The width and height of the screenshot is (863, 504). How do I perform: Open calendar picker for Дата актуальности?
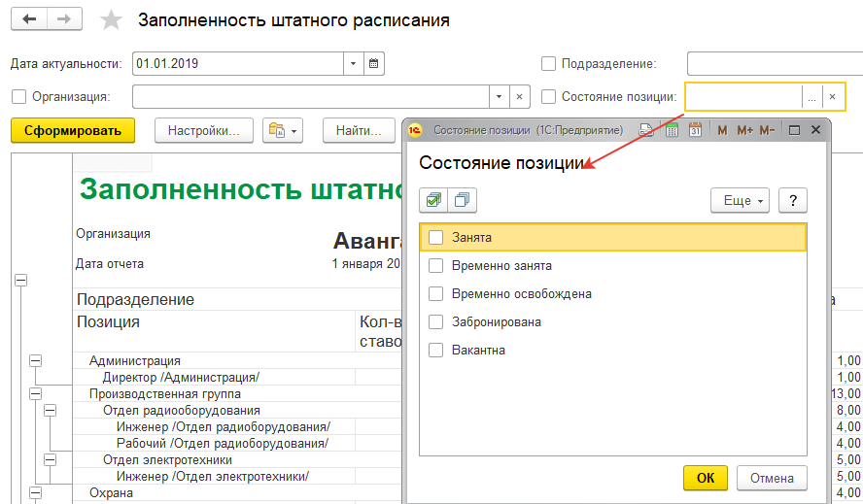tap(373, 64)
